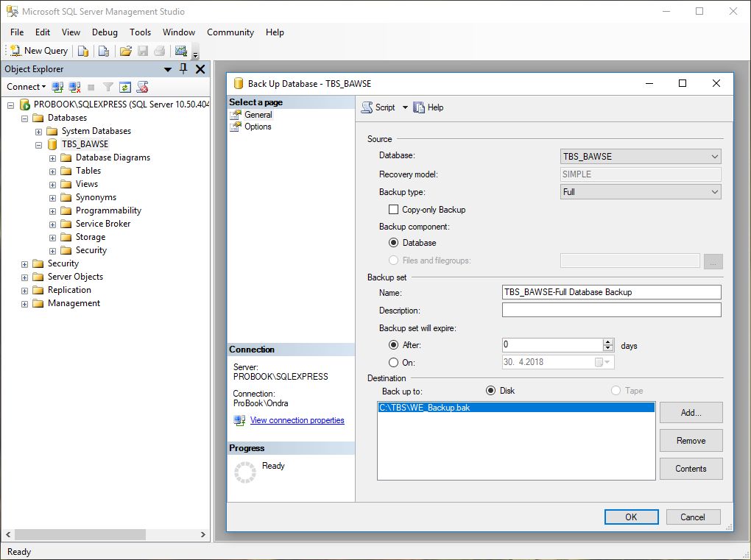
Task: Refresh the Object Explorer tree
Action: click(125, 87)
